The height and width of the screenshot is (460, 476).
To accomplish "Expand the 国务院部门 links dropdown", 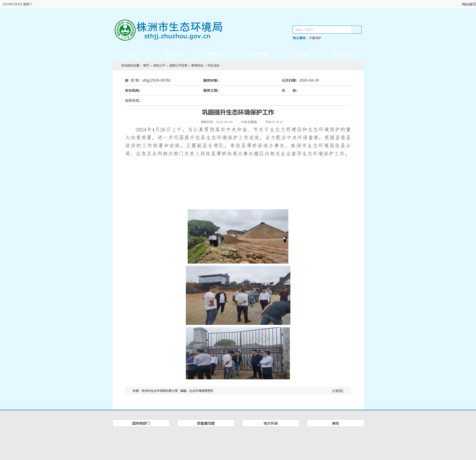I will pyautogui.click(x=141, y=423).
